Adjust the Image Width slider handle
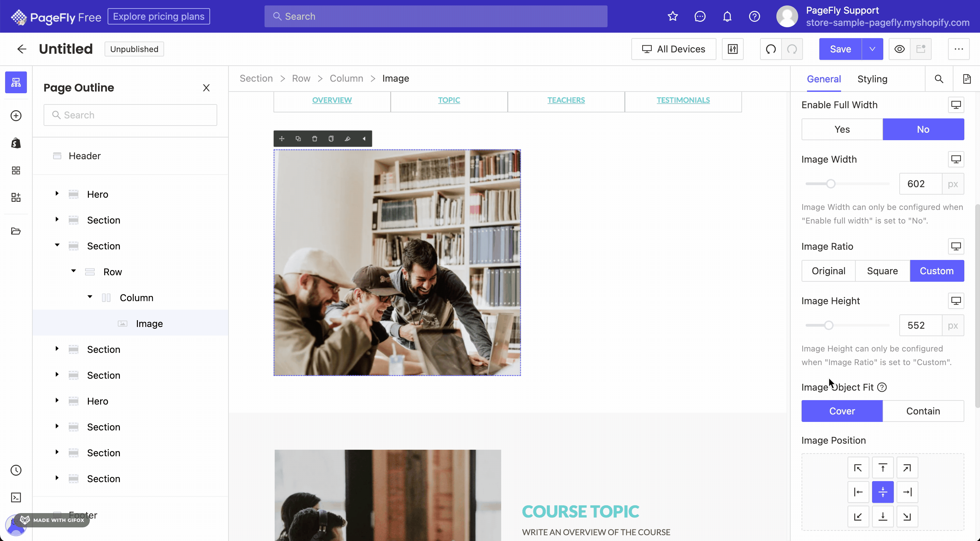980x541 pixels. 831,184
